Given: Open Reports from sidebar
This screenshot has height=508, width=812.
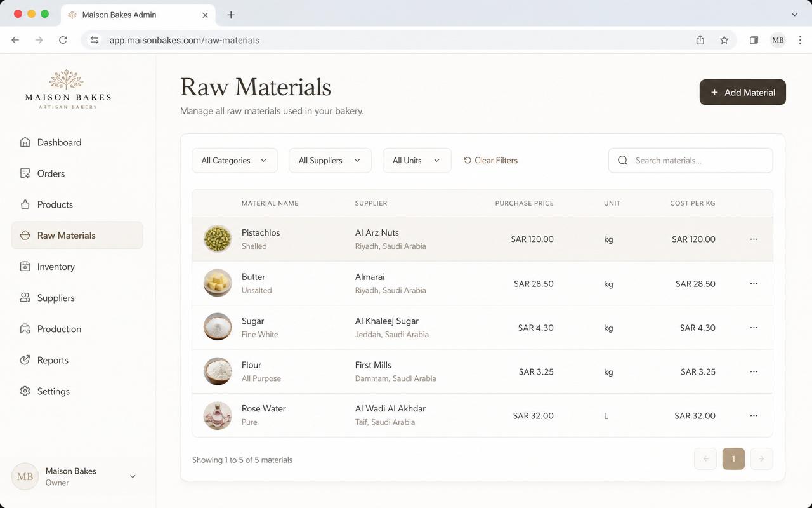Looking at the screenshot, I should click(x=77, y=360).
